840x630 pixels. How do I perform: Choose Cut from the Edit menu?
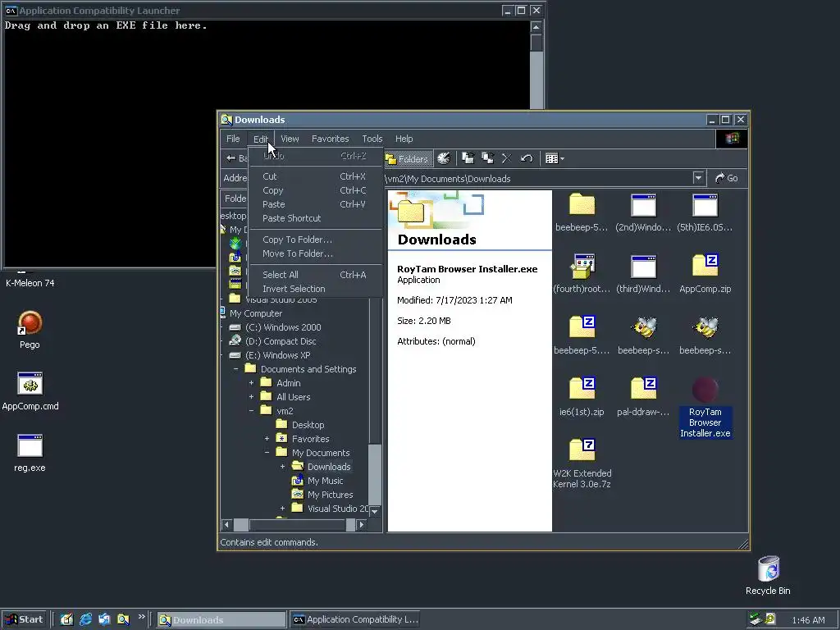(x=315, y=176)
